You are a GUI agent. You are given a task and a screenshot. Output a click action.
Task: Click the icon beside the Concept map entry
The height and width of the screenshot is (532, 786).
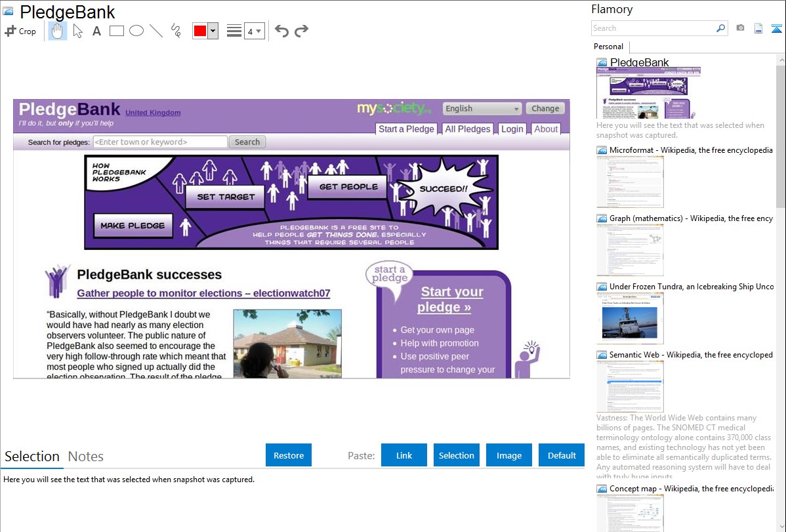[x=602, y=488]
